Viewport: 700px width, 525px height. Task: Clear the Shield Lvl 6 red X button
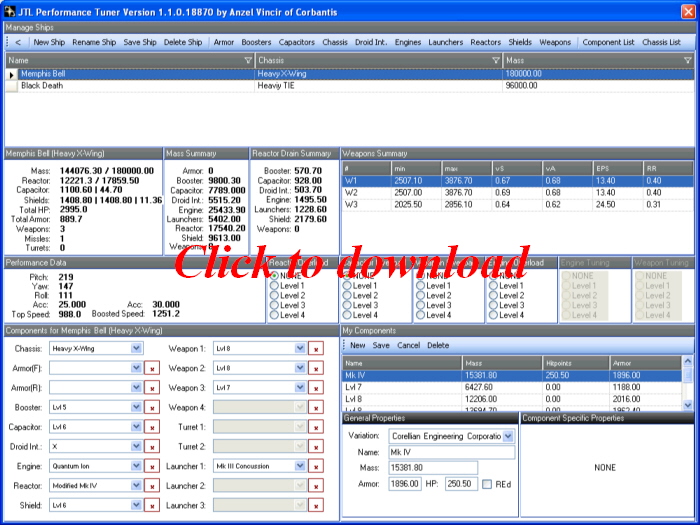tap(152, 506)
